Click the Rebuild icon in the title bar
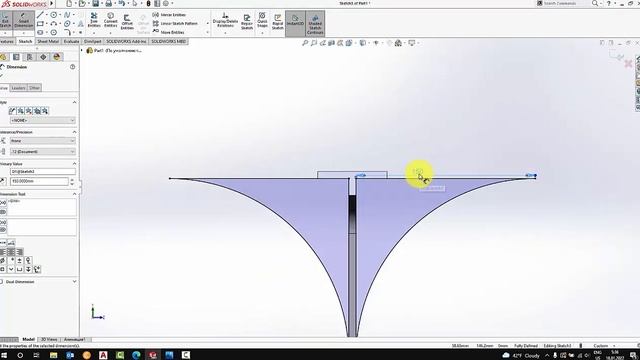Viewport: 640px width, 360px height. [x=149, y=4]
